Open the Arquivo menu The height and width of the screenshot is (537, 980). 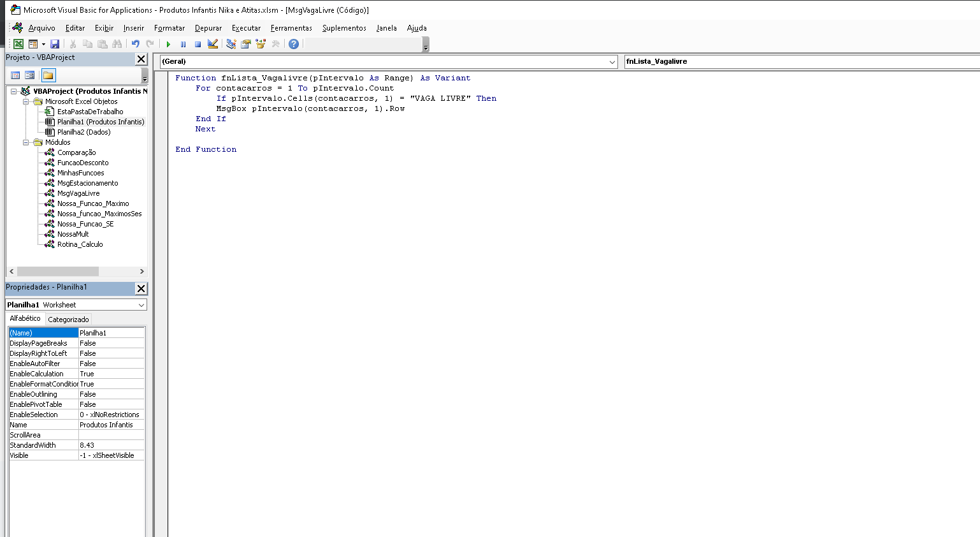[x=41, y=28]
